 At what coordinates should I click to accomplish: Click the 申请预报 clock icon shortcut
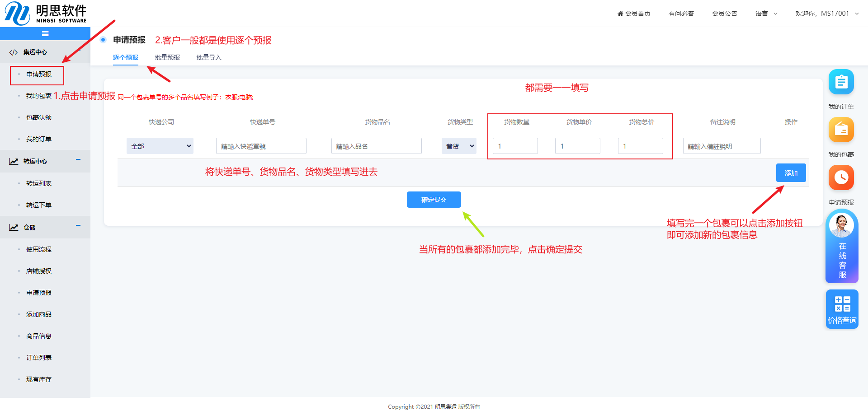pos(841,177)
